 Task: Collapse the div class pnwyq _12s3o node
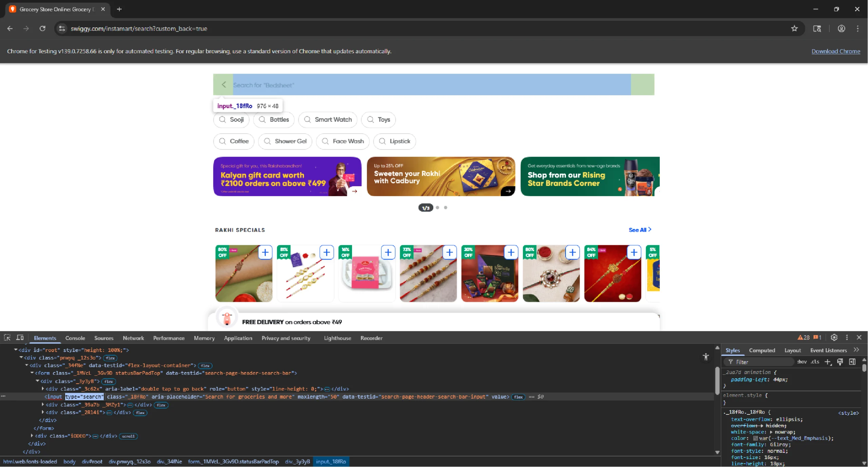click(21, 357)
